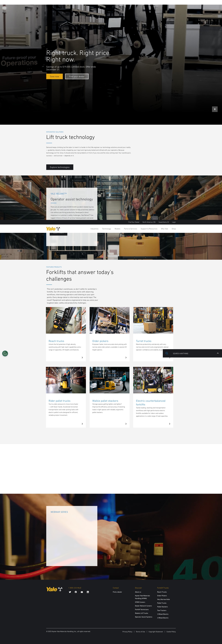
Task: View Saved Items (0)
Action: click(x=164, y=222)
